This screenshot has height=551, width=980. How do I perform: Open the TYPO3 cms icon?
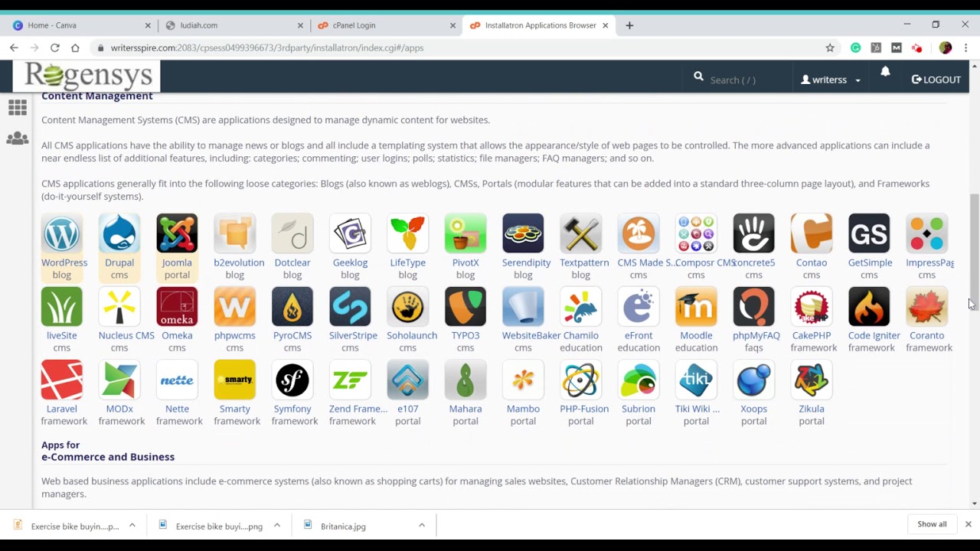pos(465,307)
